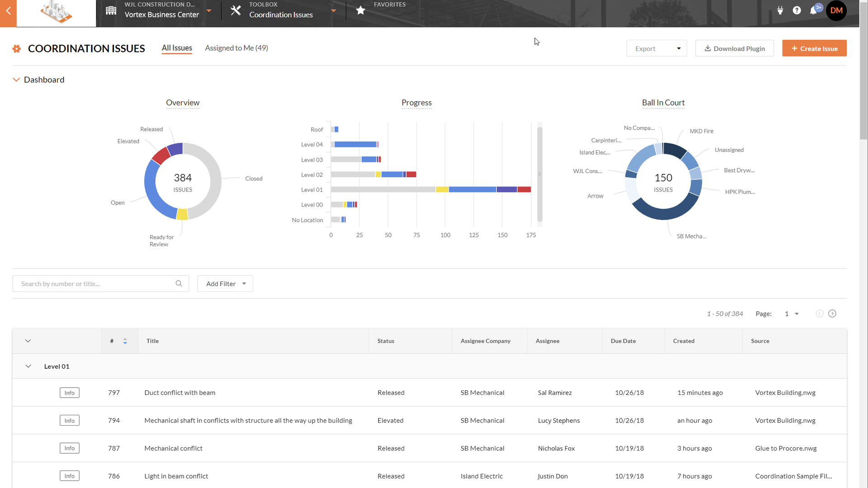Open the Page number dropdown

pos(792,313)
